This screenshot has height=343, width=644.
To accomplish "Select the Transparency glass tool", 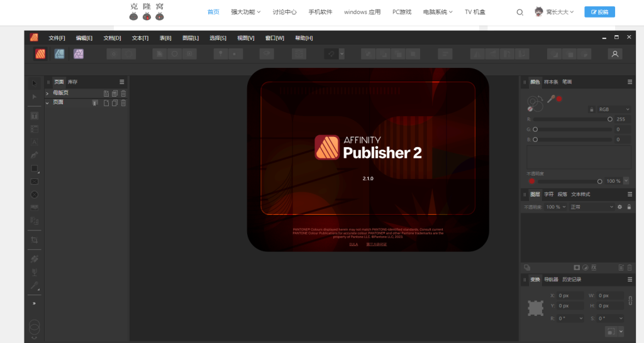I will [35, 272].
